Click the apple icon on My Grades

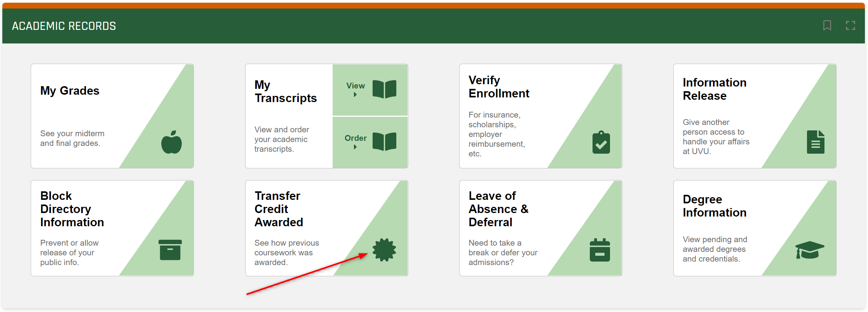coord(171,142)
